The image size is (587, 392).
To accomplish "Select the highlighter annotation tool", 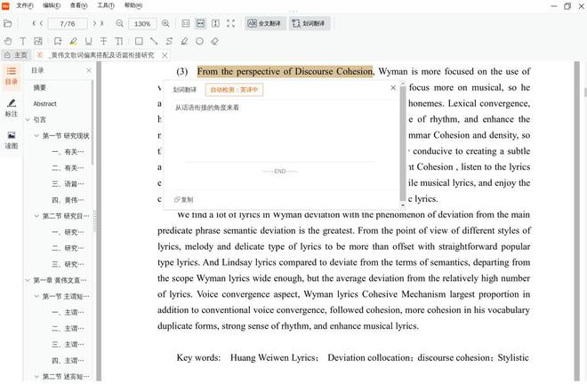I will tap(73, 41).
